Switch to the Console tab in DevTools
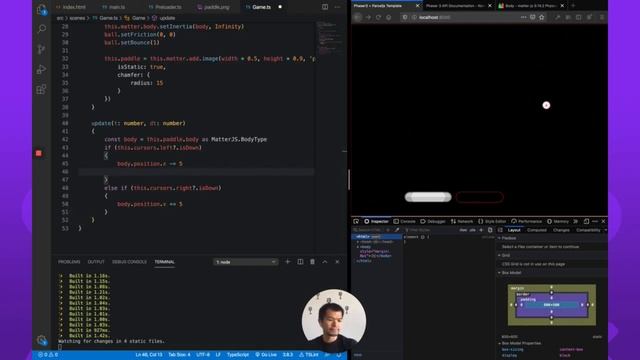The width and height of the screenshot is (640, 360). click(404, 221)
